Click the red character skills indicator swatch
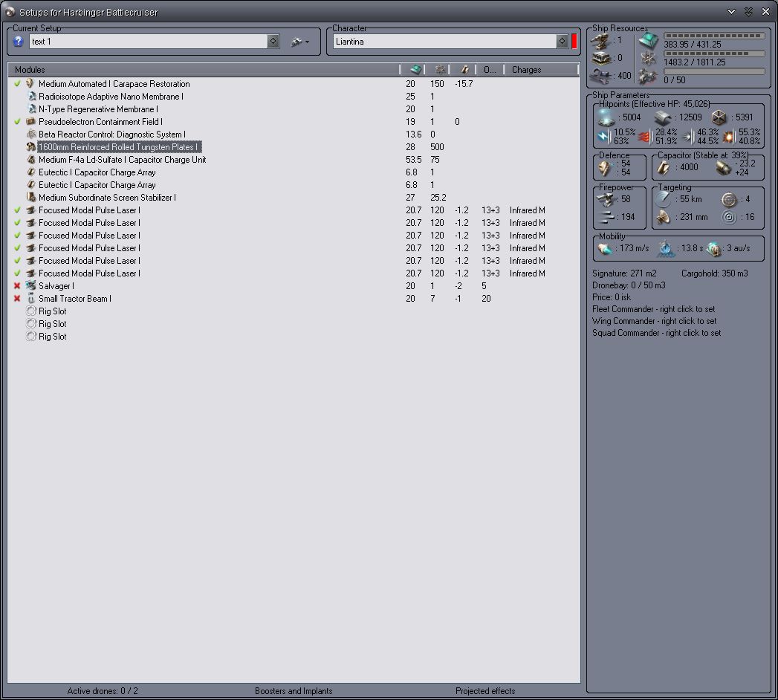This screenshot has width=778, height=700. (x=574, y=41)
